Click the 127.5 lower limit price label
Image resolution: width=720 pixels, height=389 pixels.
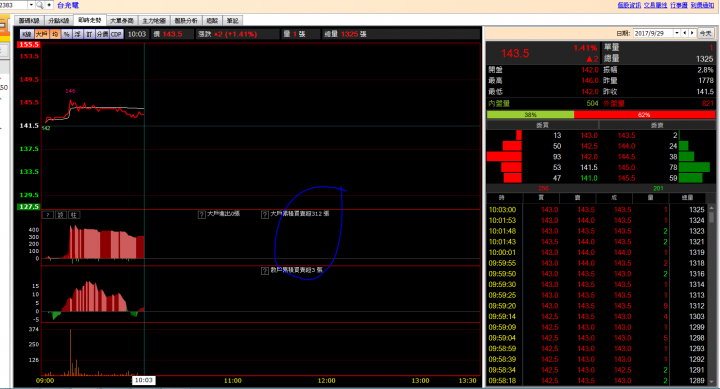click(x=28, y=207)
